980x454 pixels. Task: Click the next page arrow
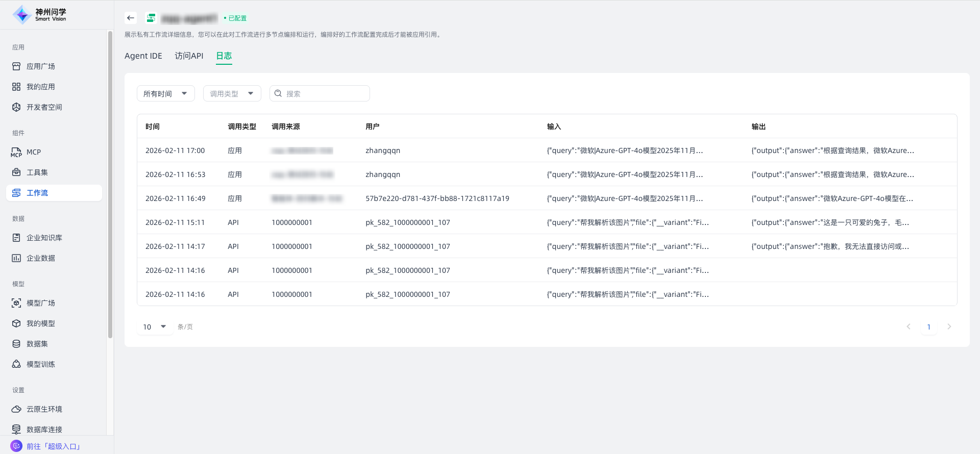tap(949, 326)
